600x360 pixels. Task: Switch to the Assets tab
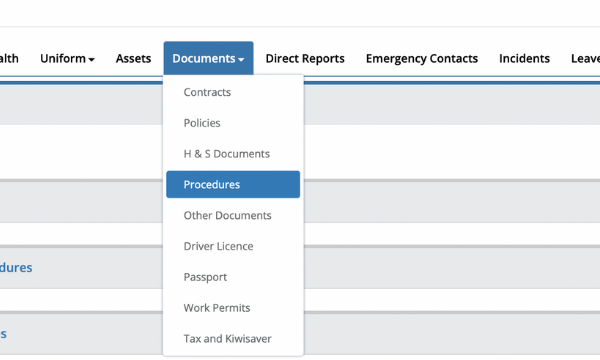click(x=134, y=59)
